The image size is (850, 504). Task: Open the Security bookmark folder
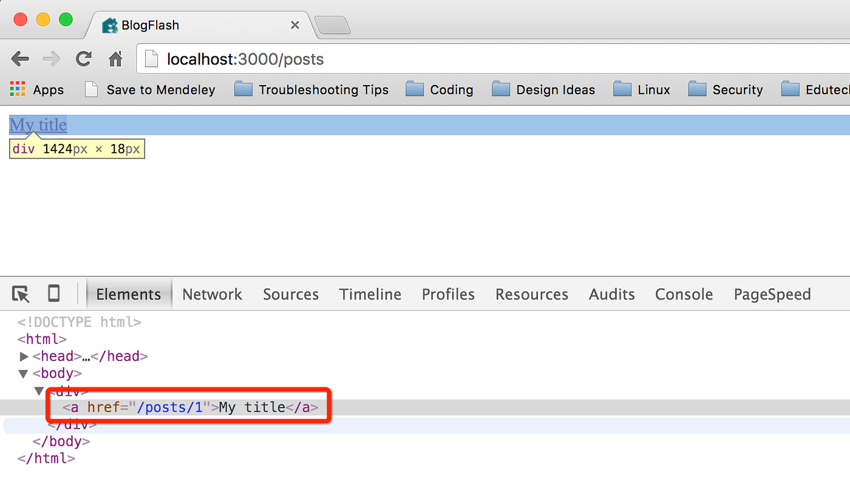pos(726,90)
